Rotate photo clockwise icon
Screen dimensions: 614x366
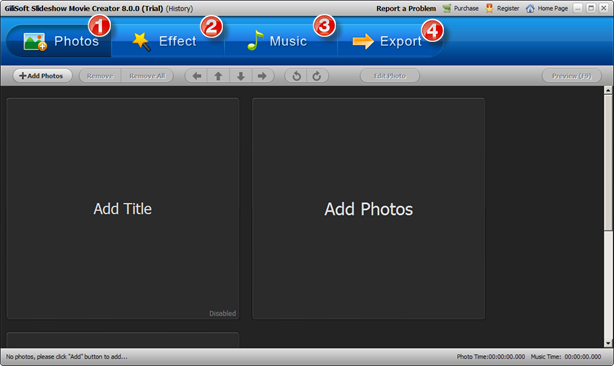pyautogui.click(x=317, y=76)
